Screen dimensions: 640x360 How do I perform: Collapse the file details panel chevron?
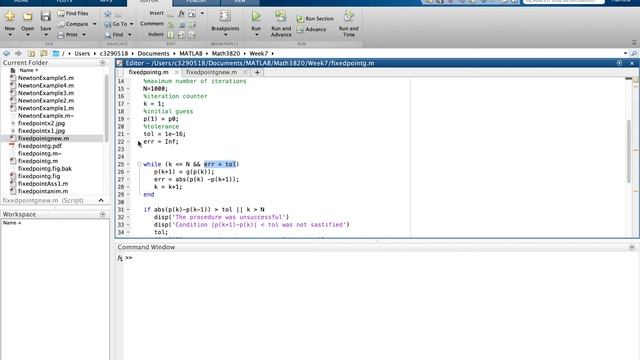point(101,200)
